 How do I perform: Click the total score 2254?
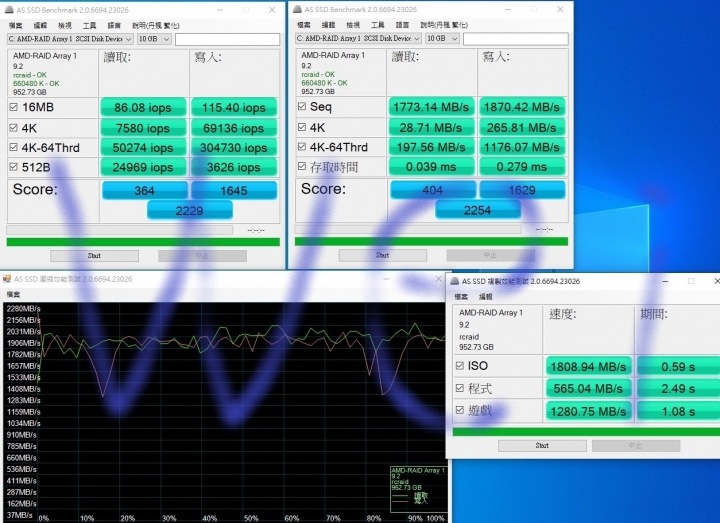click(x=478, y=210)
